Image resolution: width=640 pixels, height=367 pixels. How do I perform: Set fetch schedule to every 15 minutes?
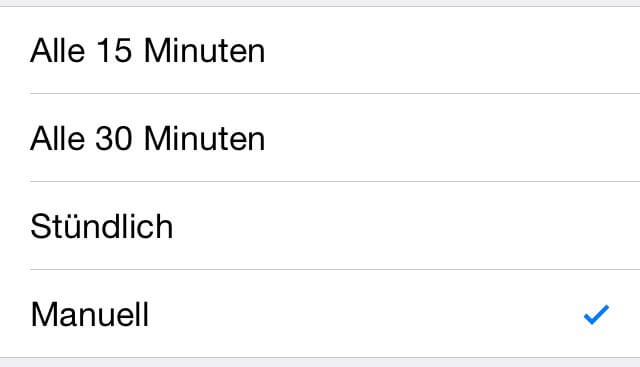320,50
